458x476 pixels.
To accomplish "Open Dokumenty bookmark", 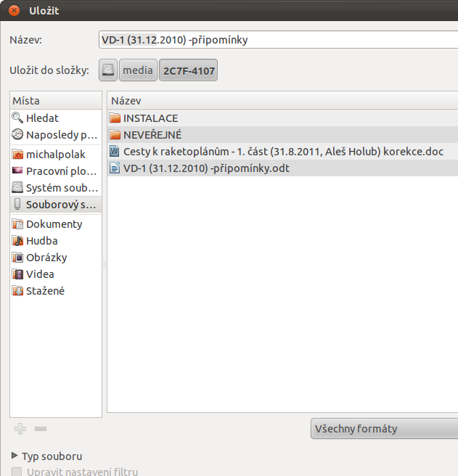I will click(x=56, y=224).
